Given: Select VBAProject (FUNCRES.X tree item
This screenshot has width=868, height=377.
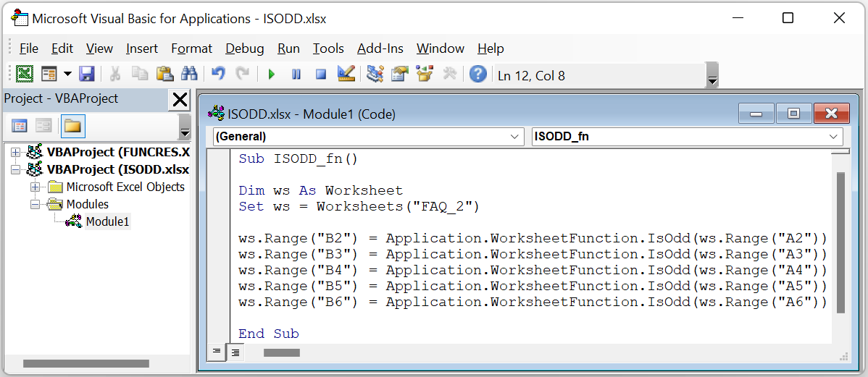Looking at the screenshot, I should click(x=119, y=152).
